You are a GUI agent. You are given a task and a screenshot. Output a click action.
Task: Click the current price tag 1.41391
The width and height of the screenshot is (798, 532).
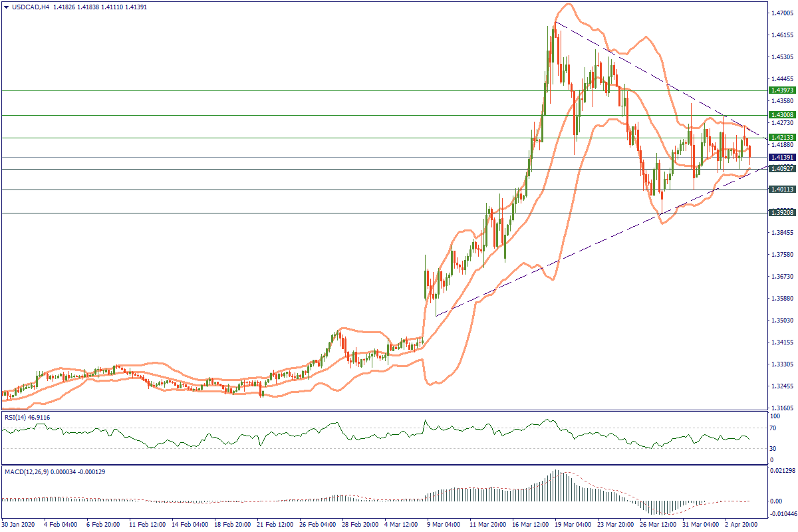pyautogui.click(x=779, y=158)
